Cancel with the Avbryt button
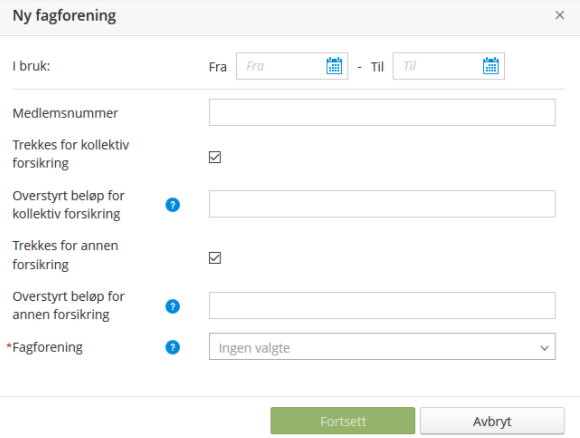 coord(492,421)
